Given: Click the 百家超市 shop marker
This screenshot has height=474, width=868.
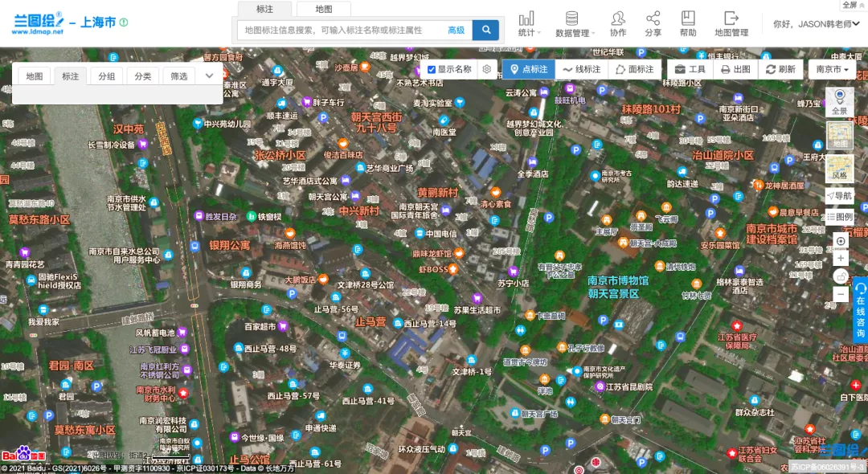Looking at the screenshot, I should (282, 326).
